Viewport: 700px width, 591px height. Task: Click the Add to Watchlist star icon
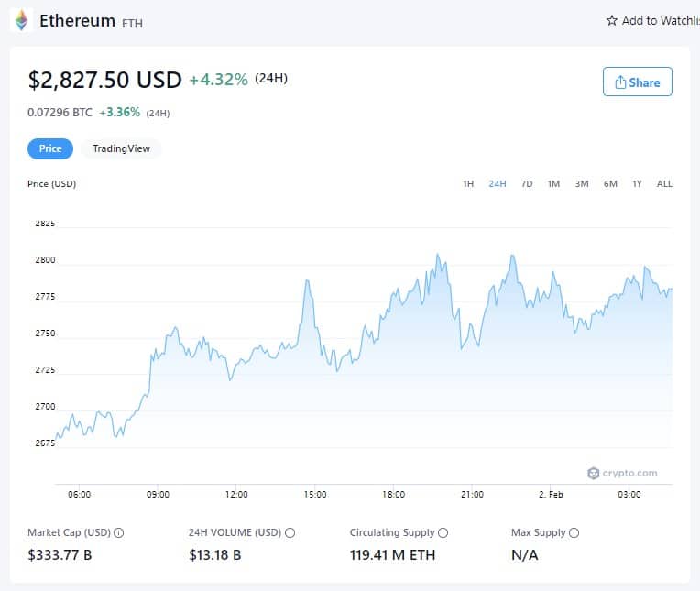point(612,20)
